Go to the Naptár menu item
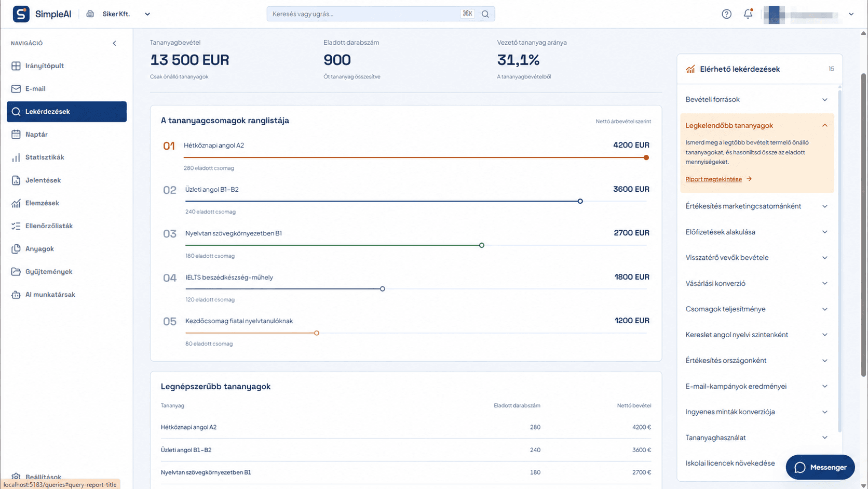This screenshot has height=489, width=868. 66,135
